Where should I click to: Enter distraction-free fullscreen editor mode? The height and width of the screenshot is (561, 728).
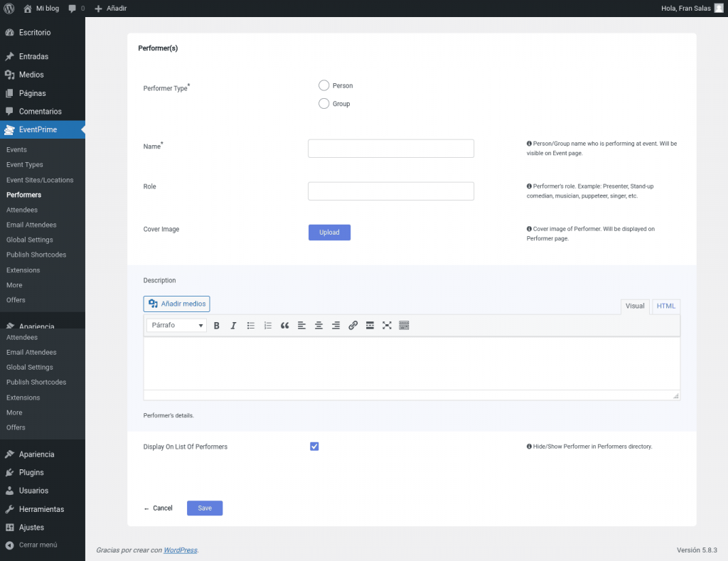click(x=387, y=326)
